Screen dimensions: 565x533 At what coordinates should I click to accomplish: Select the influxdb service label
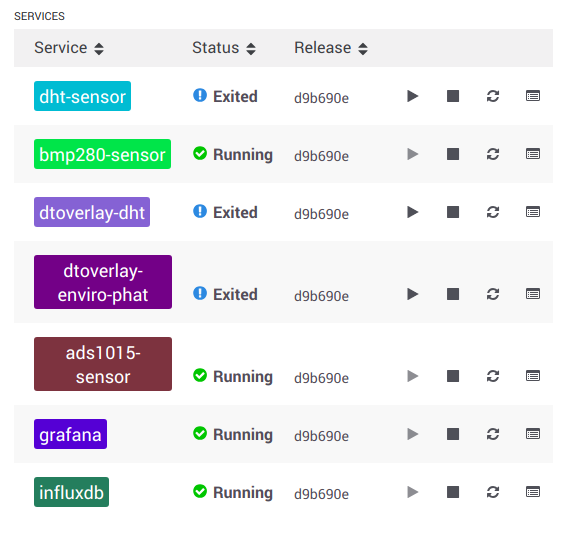(x=71, y=492)
